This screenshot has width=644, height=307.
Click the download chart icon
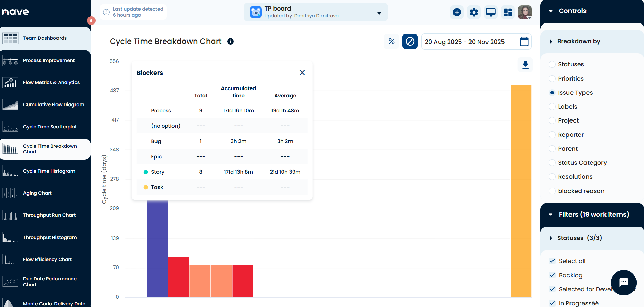tap(525, 65)
